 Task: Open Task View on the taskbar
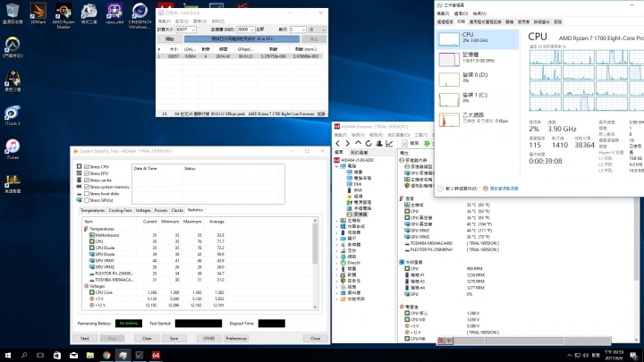tap(40, 355)
